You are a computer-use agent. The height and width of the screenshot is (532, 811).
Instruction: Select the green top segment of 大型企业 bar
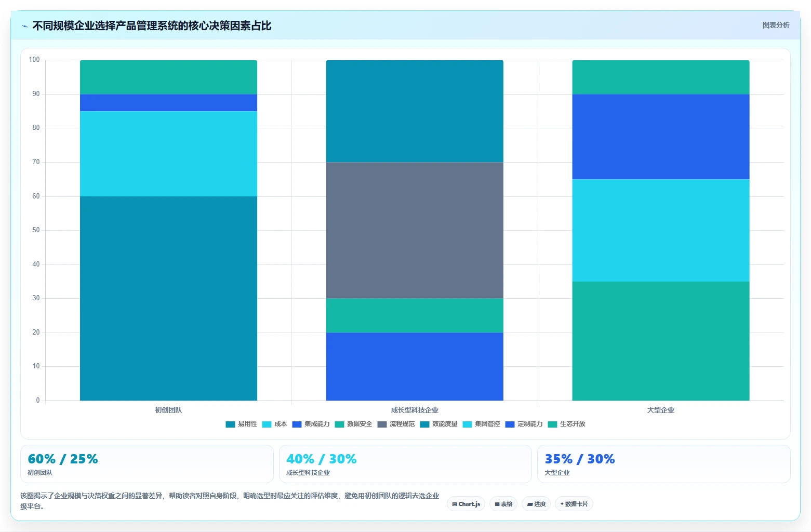[661, 77]
